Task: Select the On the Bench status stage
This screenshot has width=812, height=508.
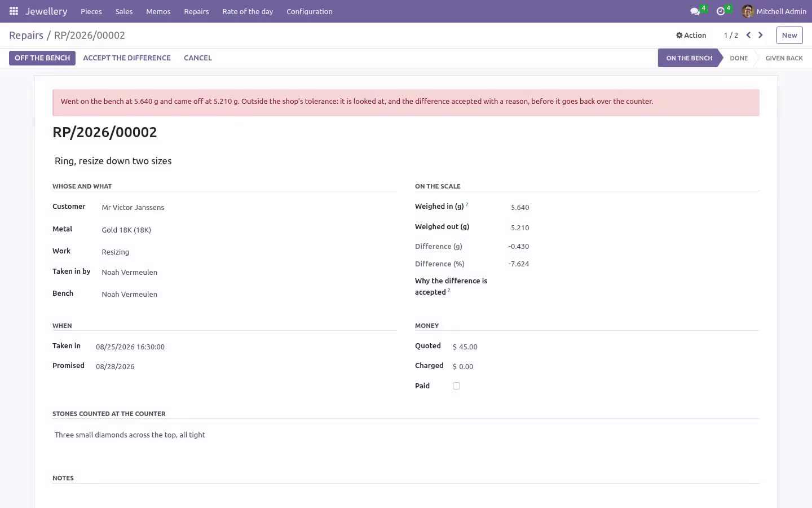Action: [689, 58]
